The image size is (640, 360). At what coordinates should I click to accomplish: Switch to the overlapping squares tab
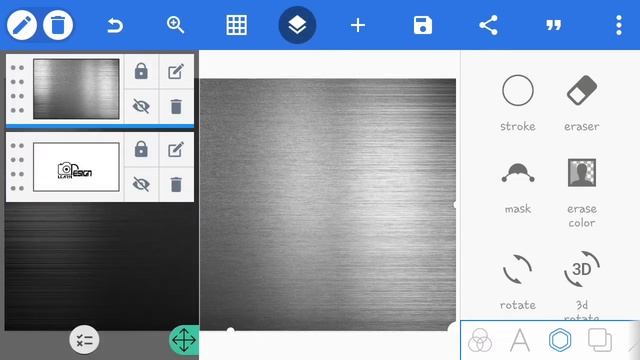(x=600, y=340)
